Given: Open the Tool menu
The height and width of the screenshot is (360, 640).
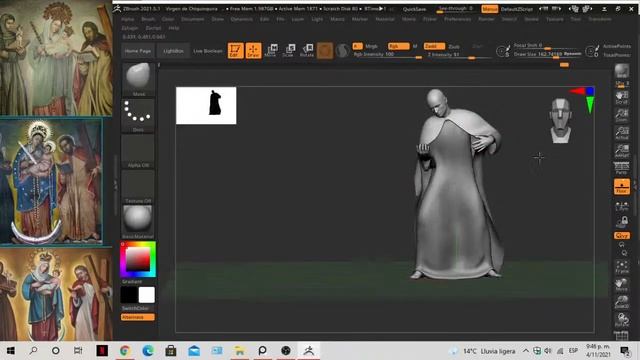Looking at the screenshot, I should pos(576,19).
